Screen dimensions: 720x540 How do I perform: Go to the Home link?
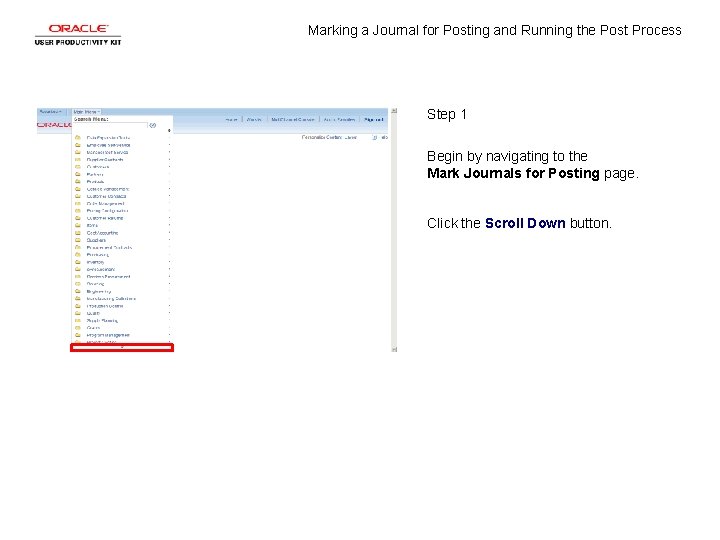click(x=231, y=119)
